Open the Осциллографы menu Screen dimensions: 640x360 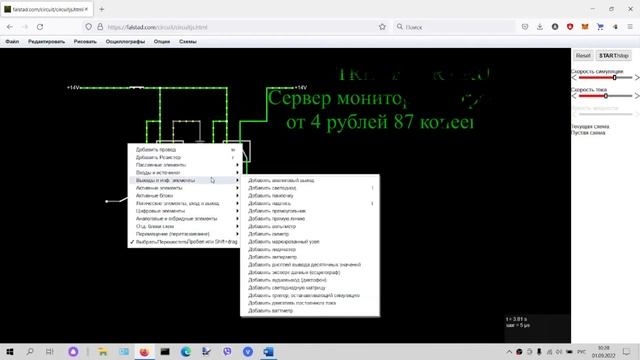coord(125,42)
